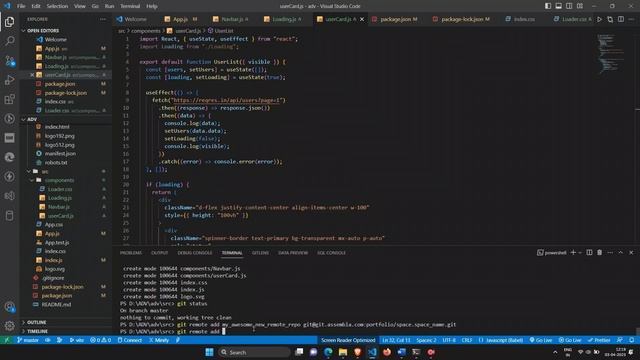This screenshot has width=640, height=360.
Task: Click the errors and warnings count
Action: pos(100,340)
